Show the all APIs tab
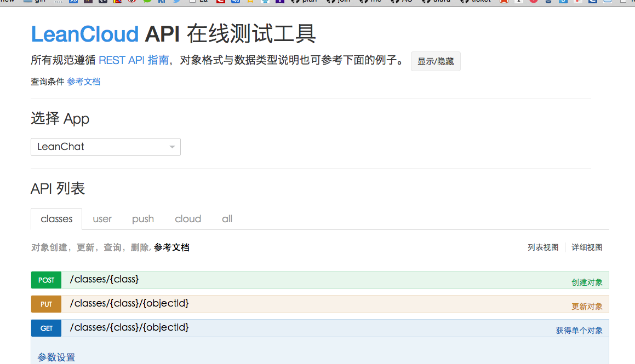The width and height of the screenshot is (635, 364). [x=227, y=219]
